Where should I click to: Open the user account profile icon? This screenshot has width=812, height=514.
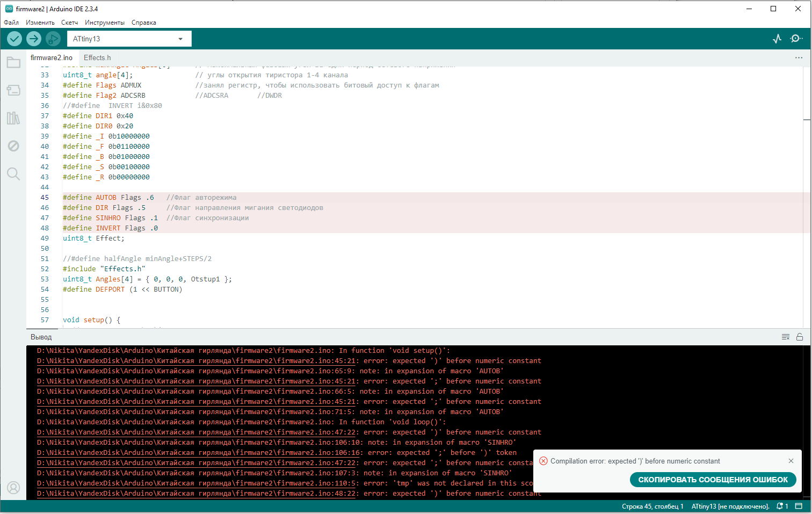coord(13,488)
